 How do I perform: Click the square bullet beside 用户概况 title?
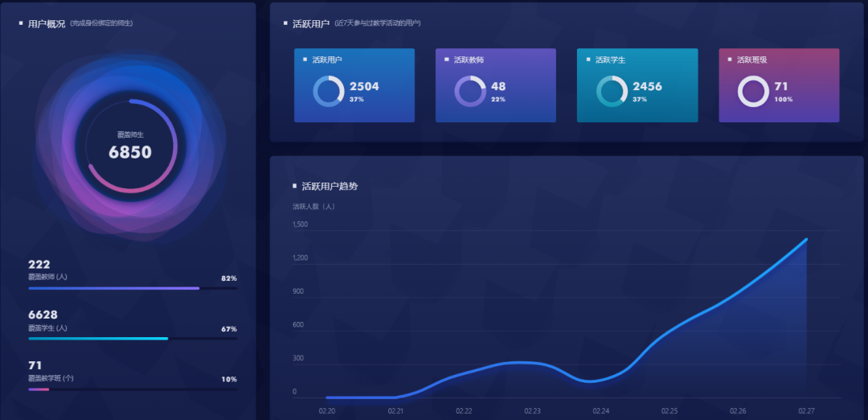[x=21, y=23]
